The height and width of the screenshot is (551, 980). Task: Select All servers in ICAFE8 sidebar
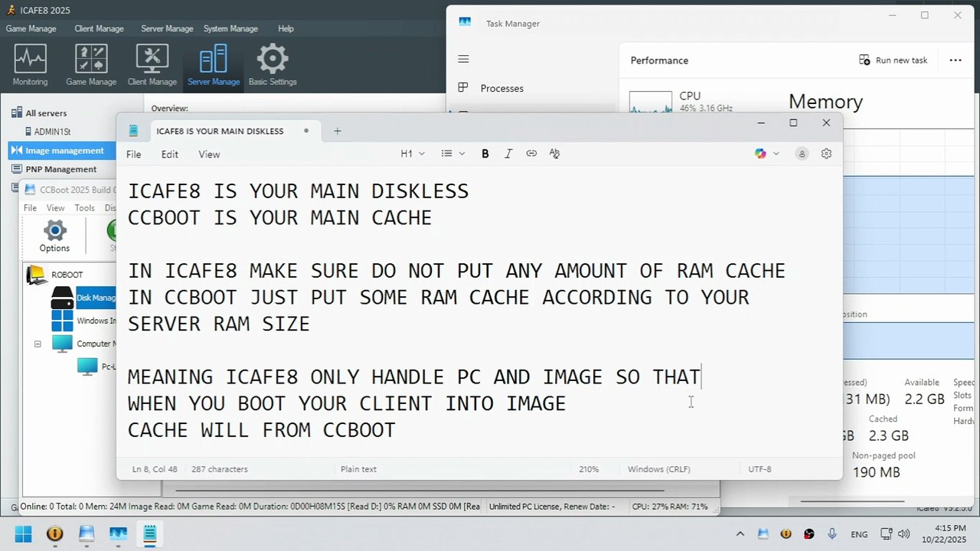(x=46, y=113)
